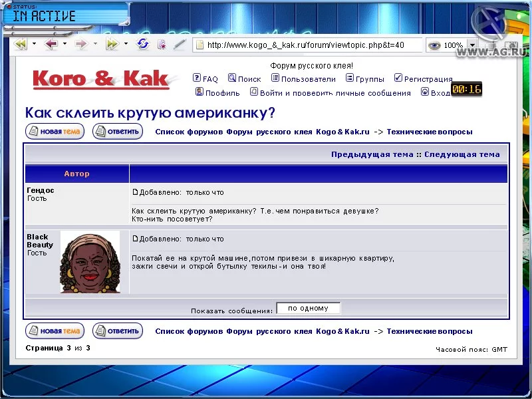
Task: Open the dropdown arrow beside the rewind button
Action: point(34,44)
